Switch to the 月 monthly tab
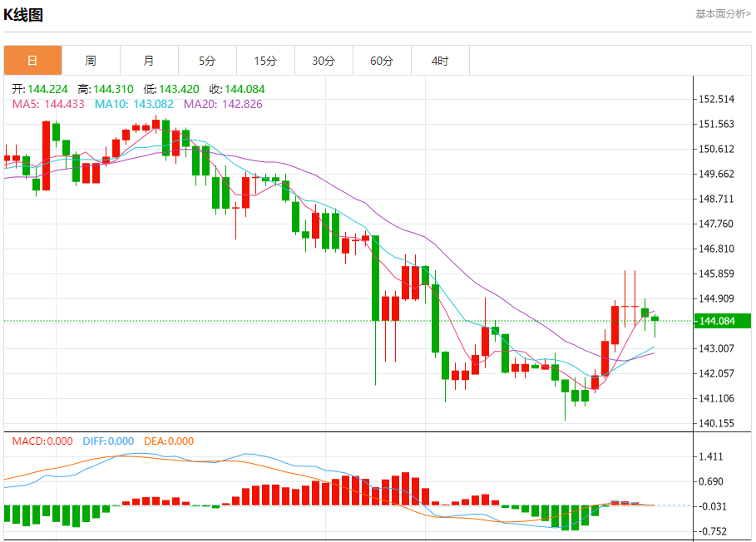This screenshot has height=542, width=756. click(x=150, y=61)
